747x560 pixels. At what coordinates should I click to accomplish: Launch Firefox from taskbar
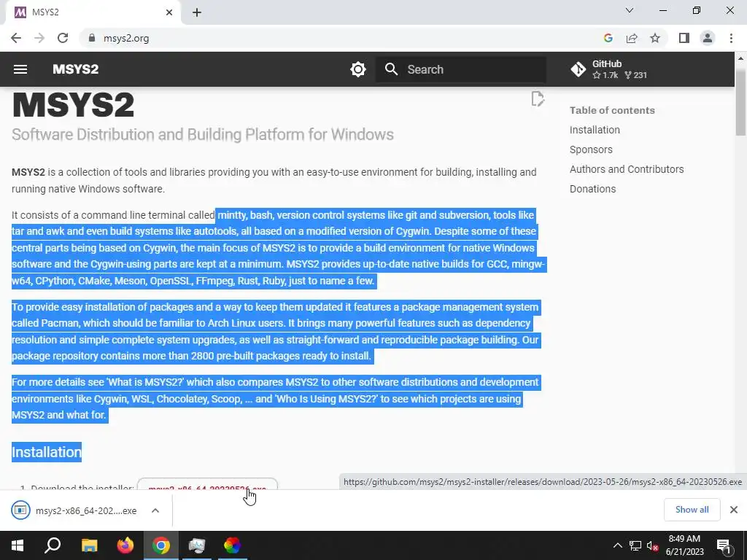click(x=125, y=545)
